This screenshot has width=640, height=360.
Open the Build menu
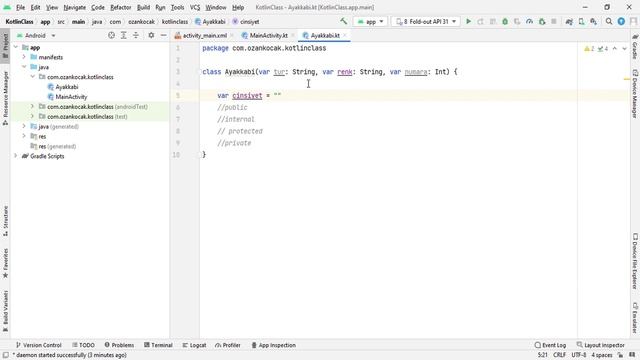[143, 7]
